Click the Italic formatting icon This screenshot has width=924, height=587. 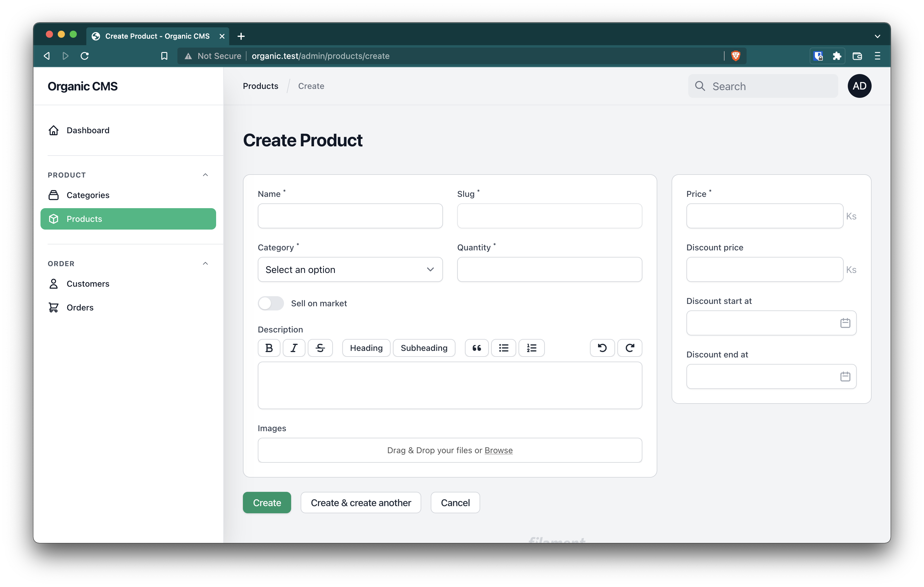point(294,348)
